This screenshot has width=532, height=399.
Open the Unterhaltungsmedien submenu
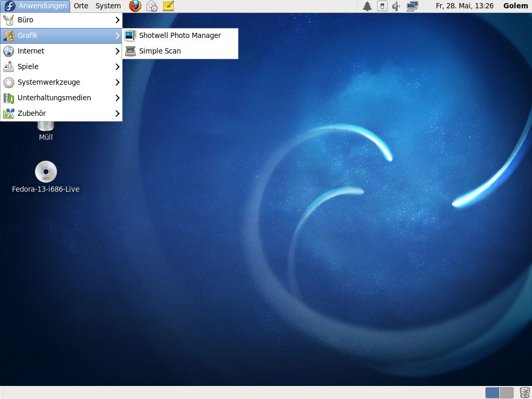coord(61,98)
